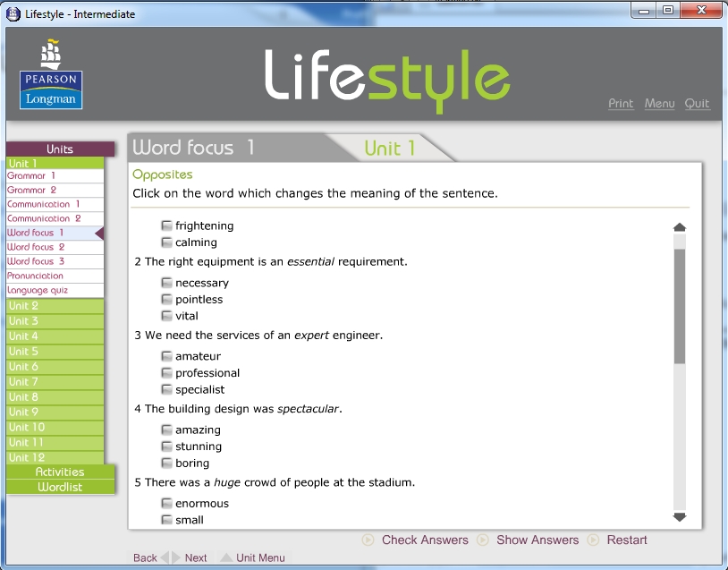Click the exercise scrollbar thumb
This screenshot has height=570, width=728.
click(679, 306)
